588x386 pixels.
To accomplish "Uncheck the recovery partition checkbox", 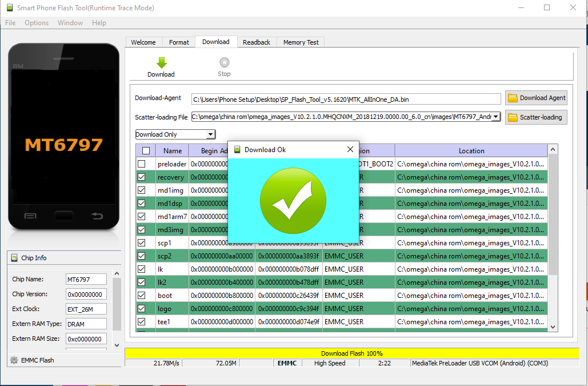I will 142,177.
